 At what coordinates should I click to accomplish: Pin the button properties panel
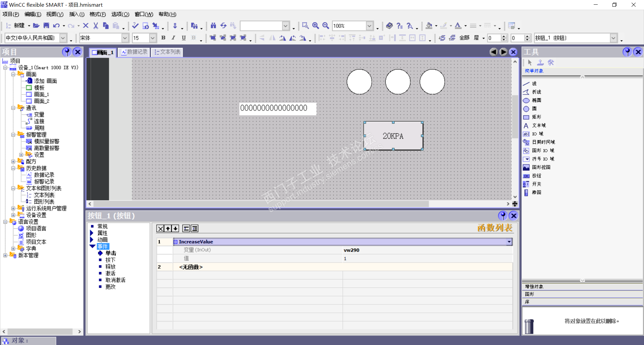(x=502, y=215)
